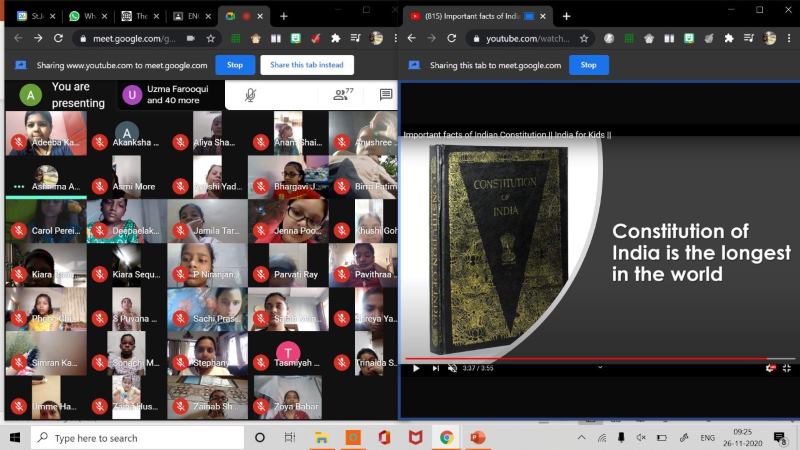
Task: Open PowerPoint from the taskbar
Action: [478, 438]
